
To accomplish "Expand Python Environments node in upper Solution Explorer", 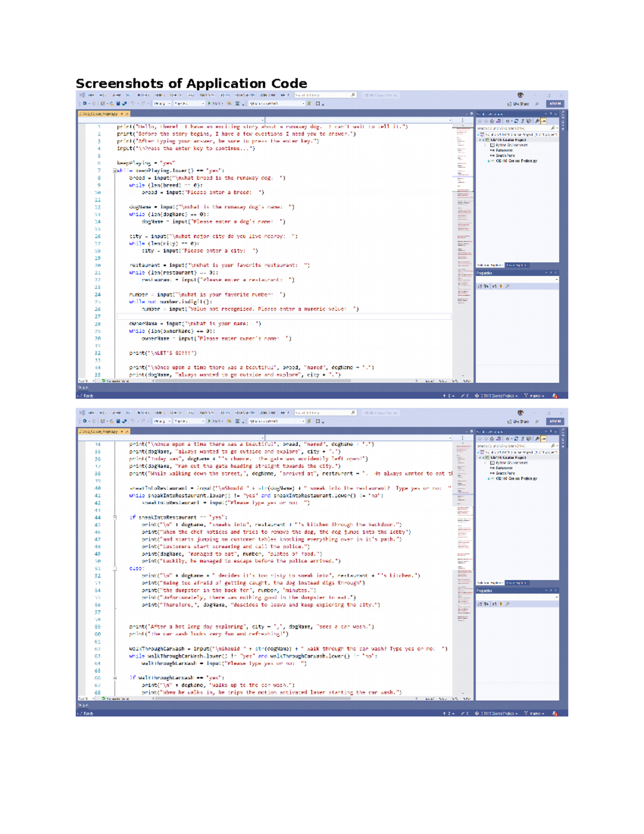I will 485,145.
